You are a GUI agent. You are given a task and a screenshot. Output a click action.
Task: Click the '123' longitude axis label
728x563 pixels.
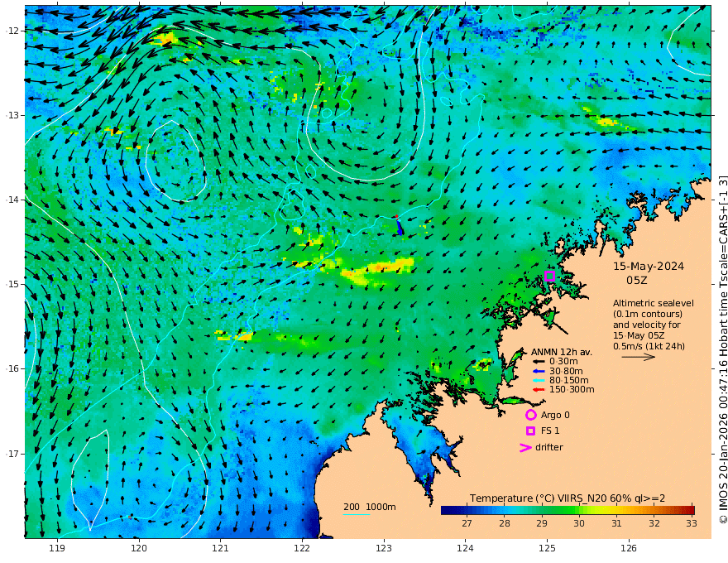tap(384, 548)
